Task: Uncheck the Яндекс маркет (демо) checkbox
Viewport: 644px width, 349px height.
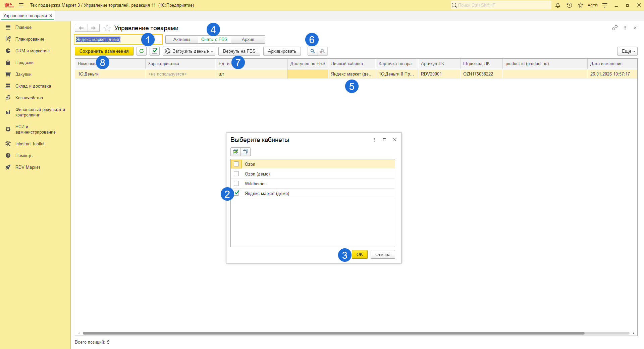Action: point(237,193)
